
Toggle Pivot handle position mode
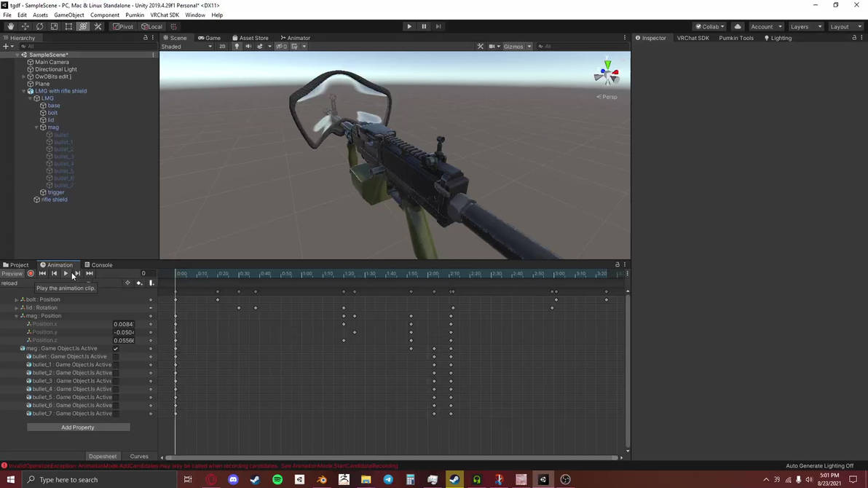[x=122, y=26]
